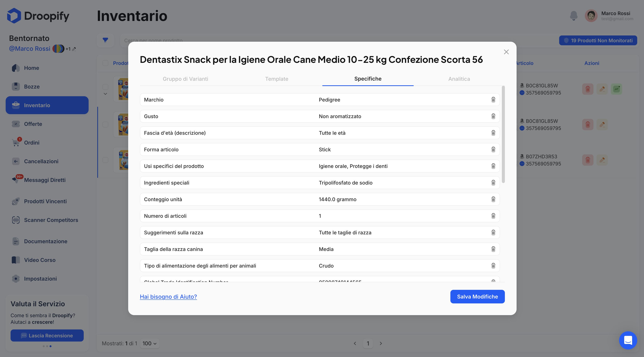The height and width of the screenshot is (357, 644).
Task: Delete first B0C81GL85W product row
Action: pyautogui.click(x=587, y=89)
